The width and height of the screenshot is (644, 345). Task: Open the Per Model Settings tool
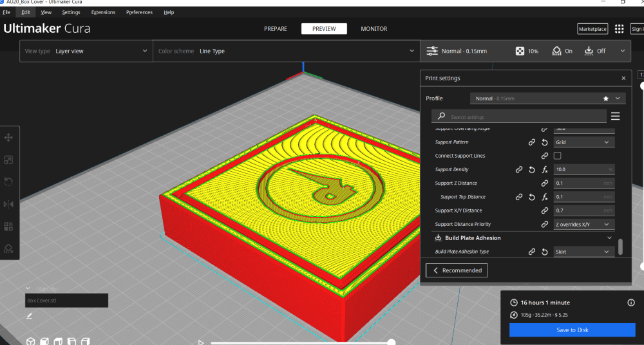click(x=8, y=227)
